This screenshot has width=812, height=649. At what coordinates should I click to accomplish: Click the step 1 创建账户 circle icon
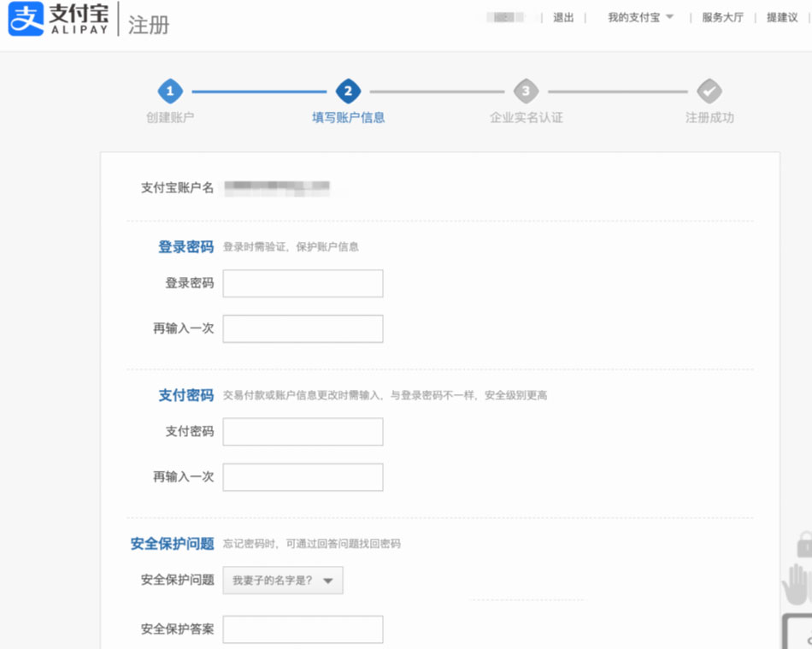click(168, 89)
